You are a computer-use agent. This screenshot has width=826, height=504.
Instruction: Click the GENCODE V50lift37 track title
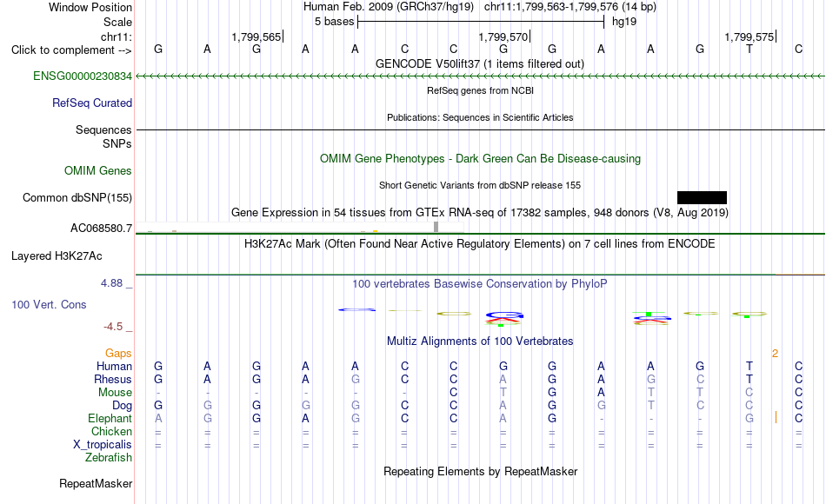tap(479, 63)
